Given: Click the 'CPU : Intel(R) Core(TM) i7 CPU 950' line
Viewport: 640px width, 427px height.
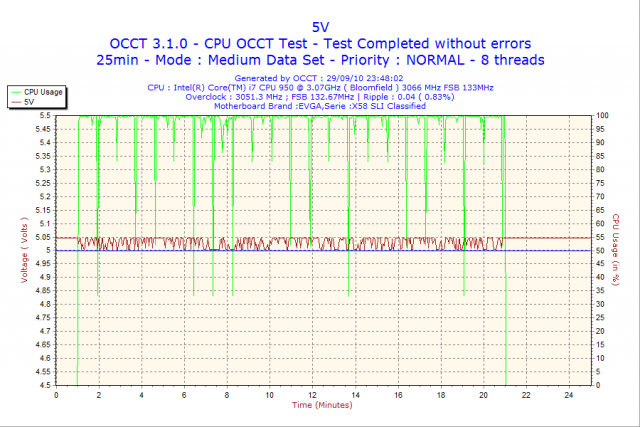Looking at the screenshot, I should tap(320, 87).
